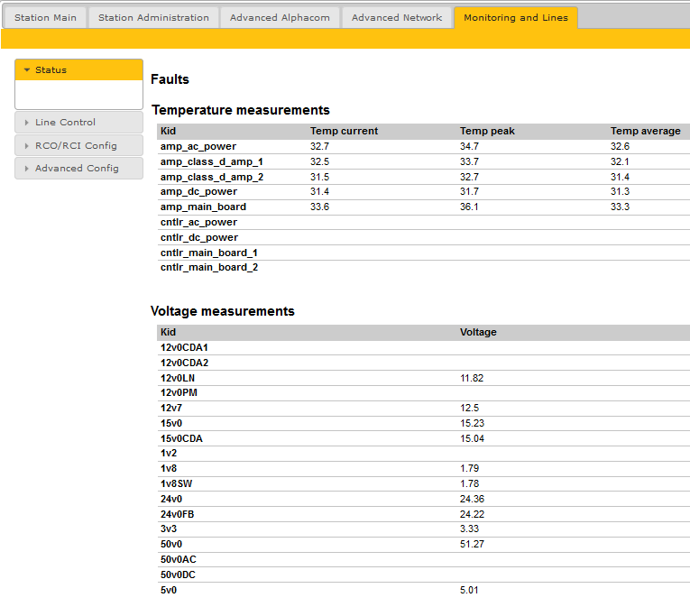Click the Temp peak column header

tap(487, 131)
